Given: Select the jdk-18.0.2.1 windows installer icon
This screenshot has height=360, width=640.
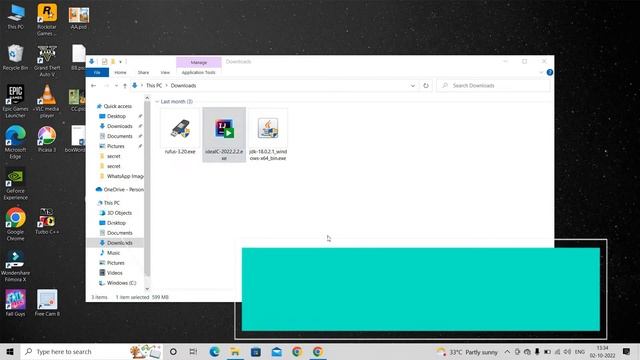Looking at the screenshot, I should (x=268, y=128).
